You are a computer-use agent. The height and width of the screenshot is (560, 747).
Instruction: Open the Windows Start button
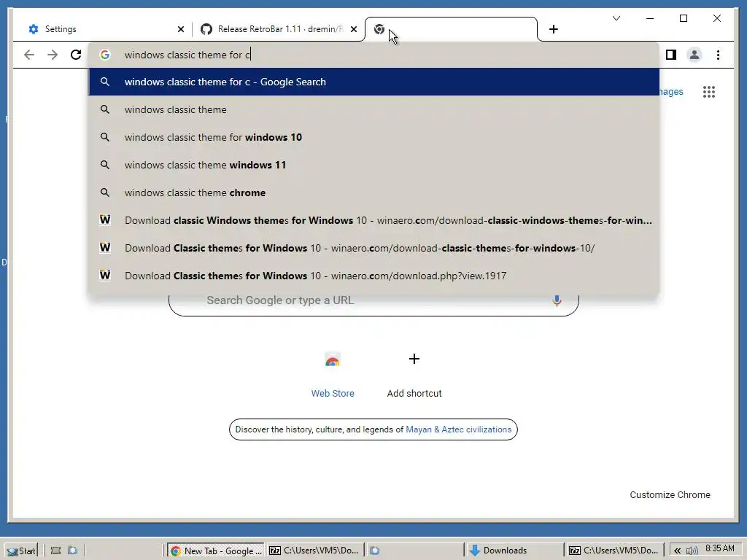[21, 551]
